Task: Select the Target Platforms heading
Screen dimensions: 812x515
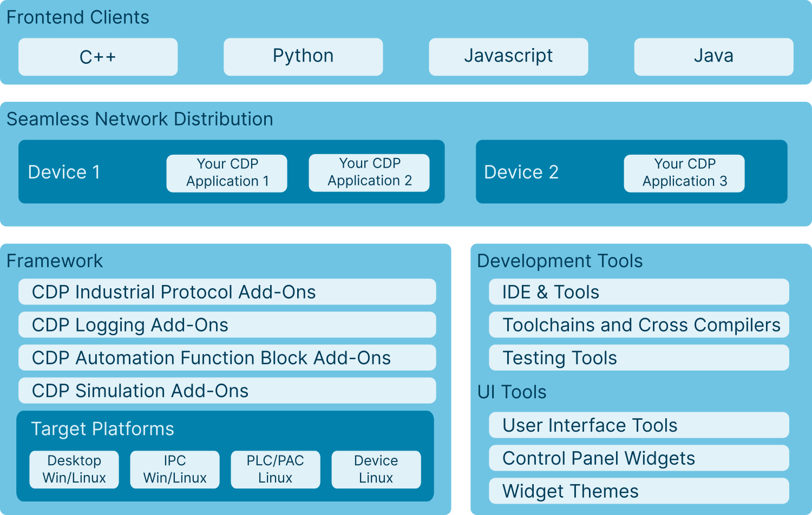Action: (x=103, y=429)
